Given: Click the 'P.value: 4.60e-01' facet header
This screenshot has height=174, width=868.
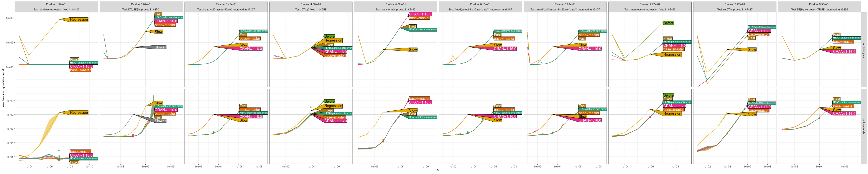Looking at the screenshot, I should pos(311,4).
